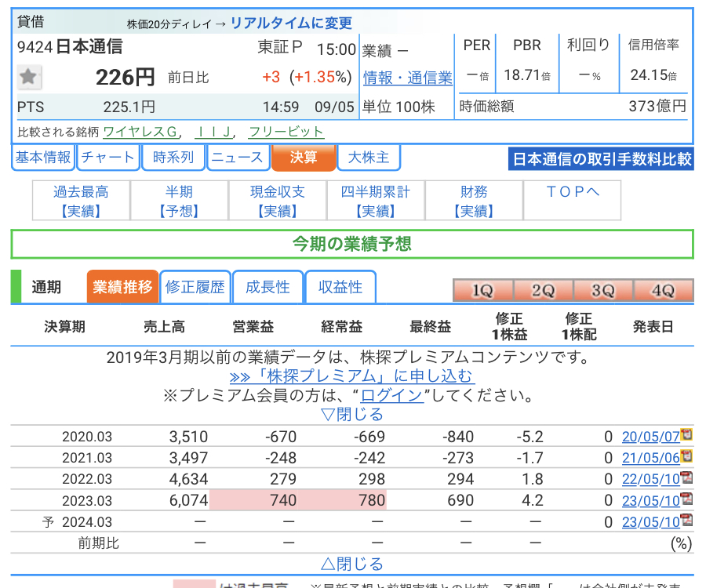Click TOPへ link
The width and height of the screenshot is (706, 588).
[x=573, y=192]
